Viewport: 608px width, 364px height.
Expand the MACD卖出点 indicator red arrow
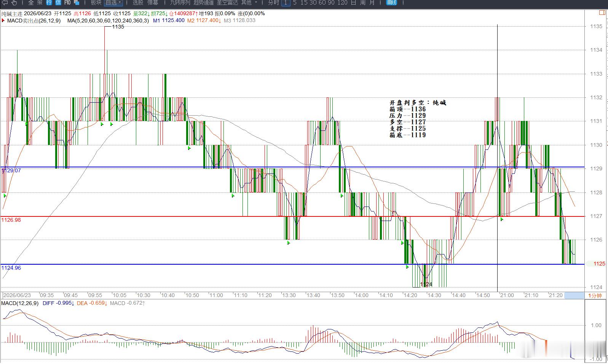(x=4, y=21)
